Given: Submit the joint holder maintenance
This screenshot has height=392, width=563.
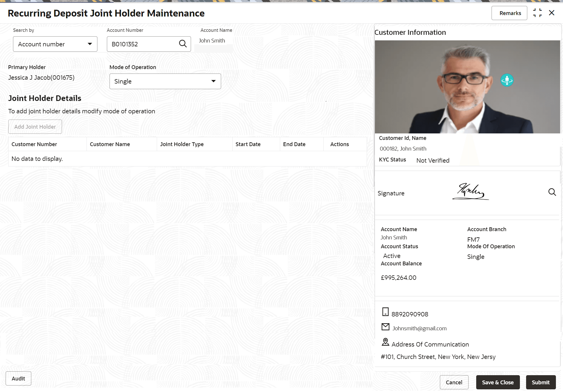Looking at the screenshot, I should click(x=541, y=382).
